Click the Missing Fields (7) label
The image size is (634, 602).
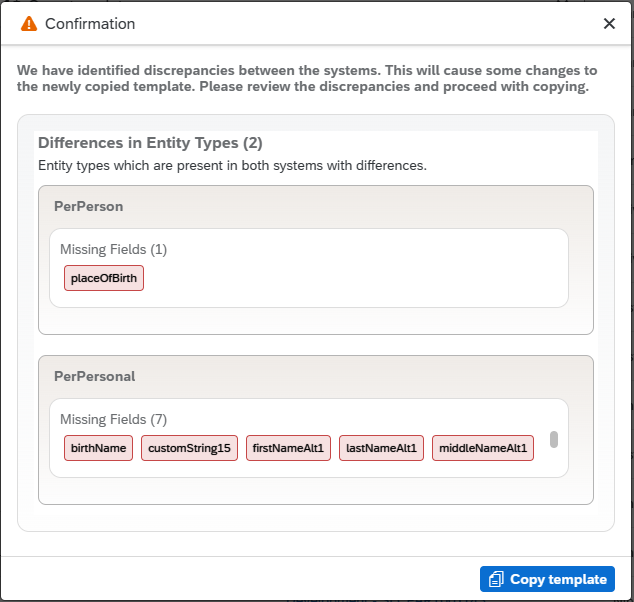pos(113,419)
